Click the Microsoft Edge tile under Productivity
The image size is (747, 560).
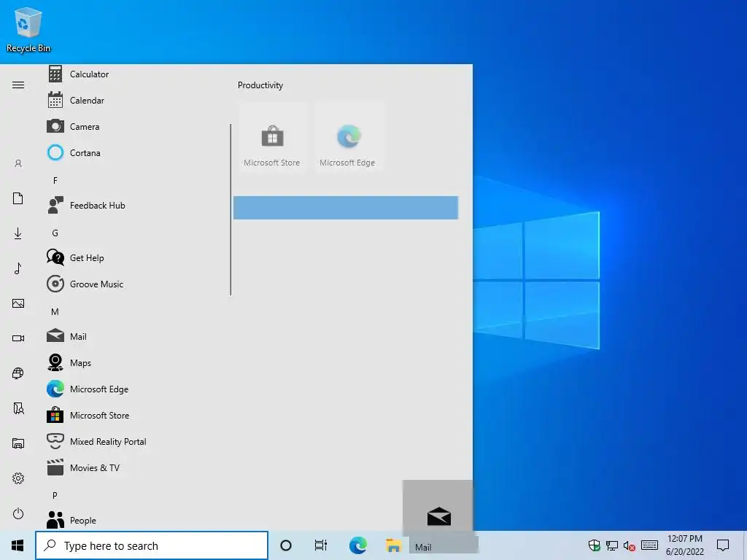coord(348,137)
